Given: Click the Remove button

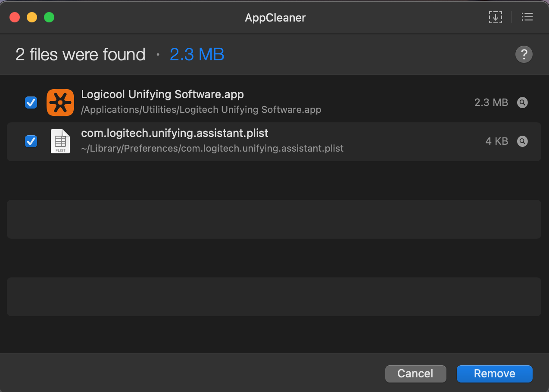Looking at the screenshot, I should click(x=495, y=373).
